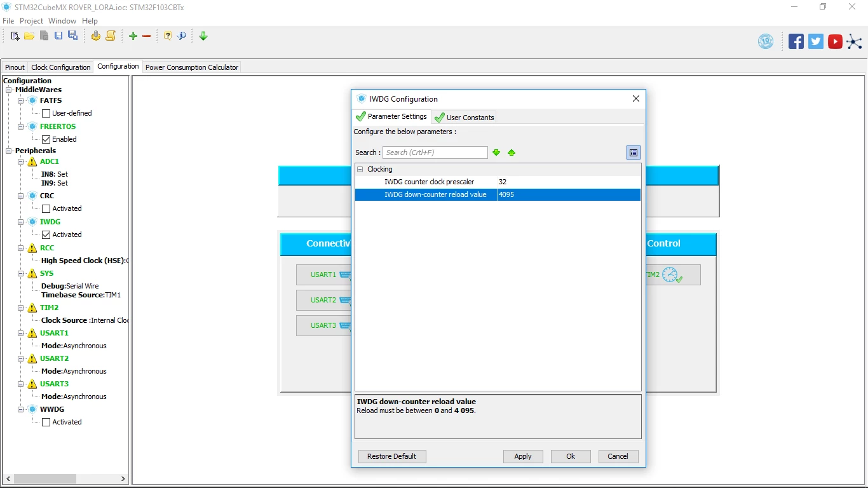Jump to next search result arrow
The image size is (868, 488).
[496, 152]
